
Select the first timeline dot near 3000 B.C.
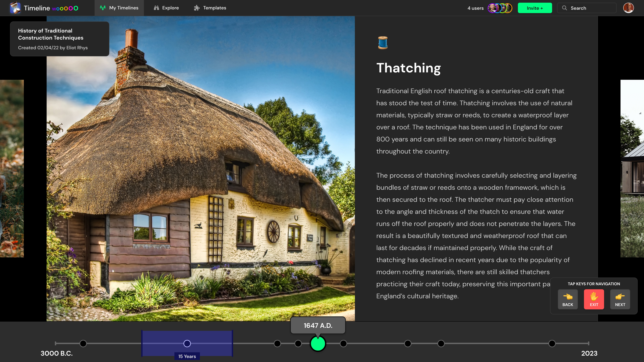[83, 344]
